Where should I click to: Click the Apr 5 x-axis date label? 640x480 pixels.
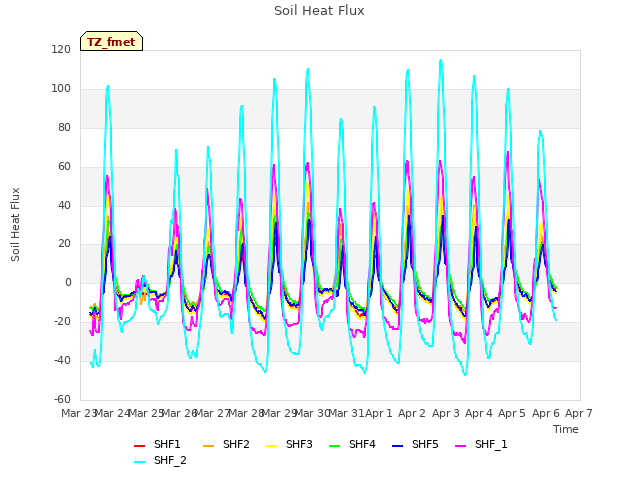point(512,413)
